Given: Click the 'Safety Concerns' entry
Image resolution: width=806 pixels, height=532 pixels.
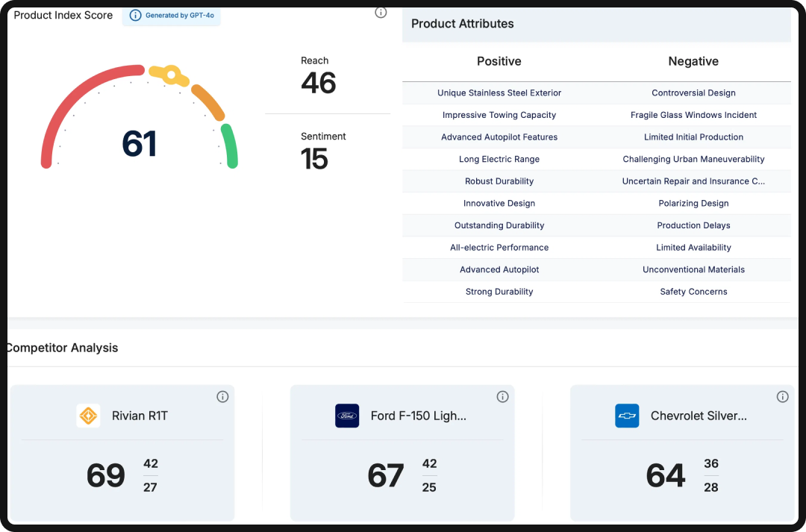Looking at the screenshot, I should point(693,291).
